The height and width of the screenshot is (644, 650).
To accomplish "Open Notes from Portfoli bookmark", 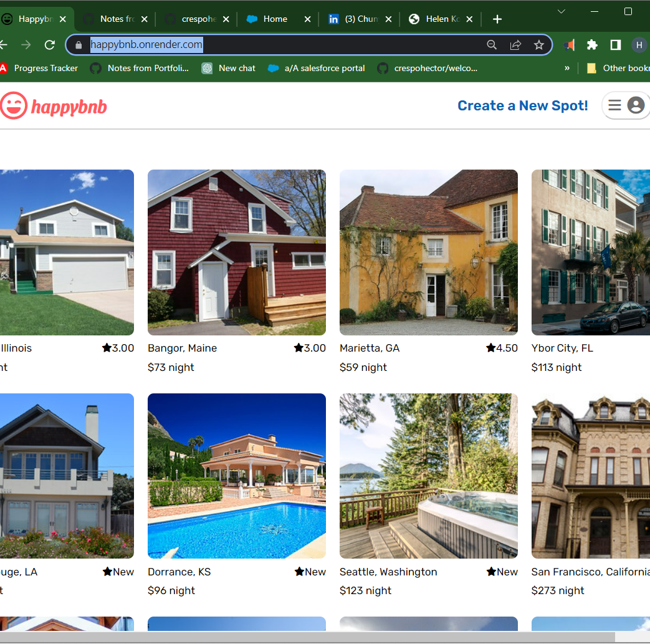I will pos(140,68).
